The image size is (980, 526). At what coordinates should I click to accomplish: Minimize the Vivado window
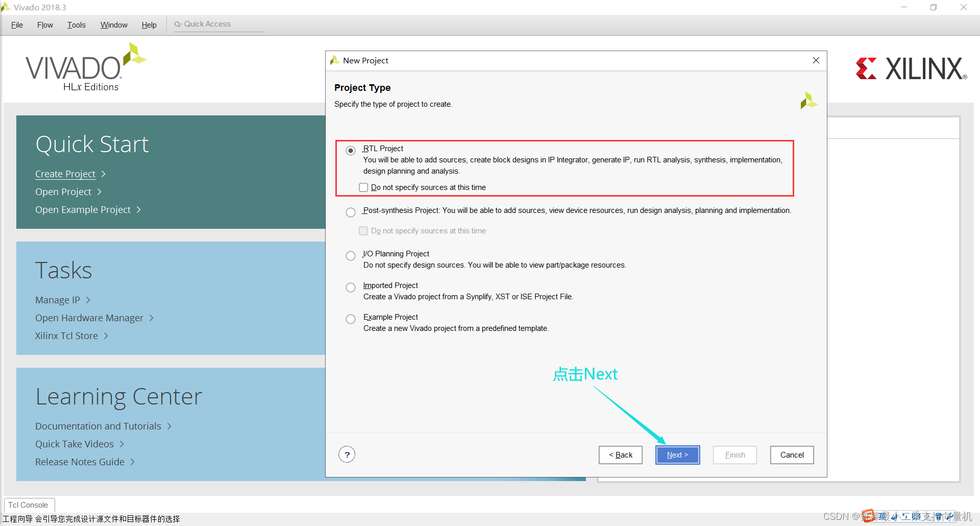[904, 7]
